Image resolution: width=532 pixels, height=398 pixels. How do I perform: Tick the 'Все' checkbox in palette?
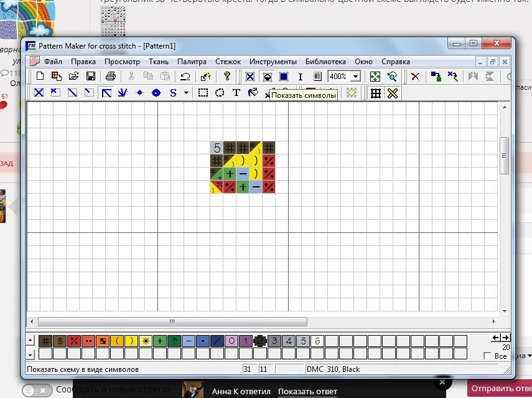click(487, 356)
